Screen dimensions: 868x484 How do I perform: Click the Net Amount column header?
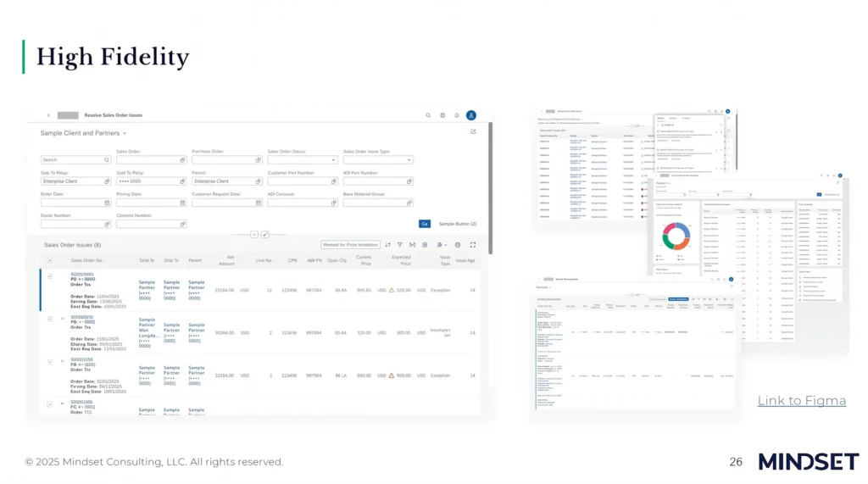[x=226, y=260]
